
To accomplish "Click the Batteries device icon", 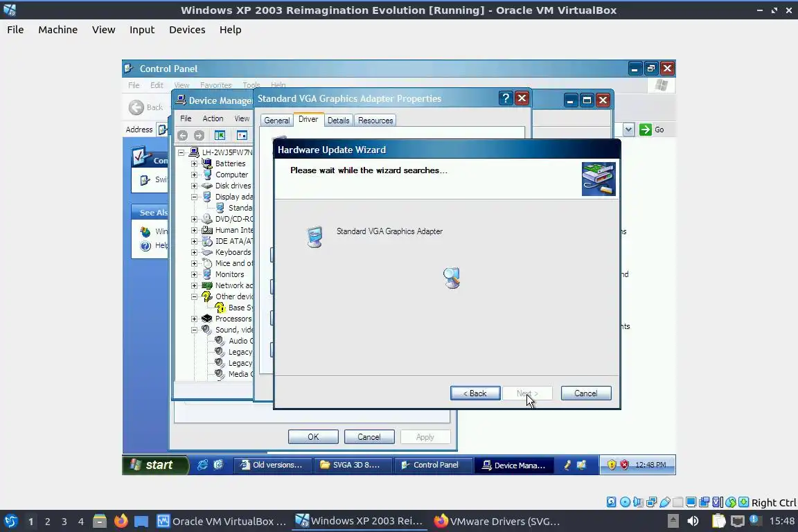I will pos(207,163).
